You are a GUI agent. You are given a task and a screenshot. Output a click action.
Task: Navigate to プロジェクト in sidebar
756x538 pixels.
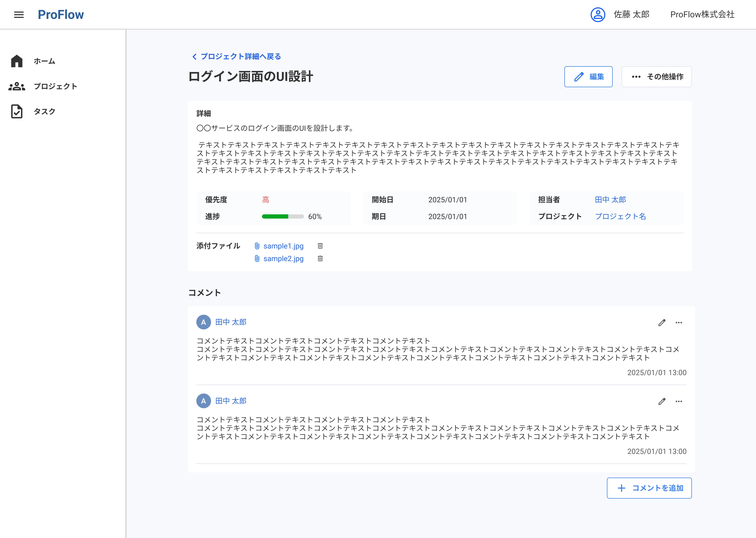point(55,86)
